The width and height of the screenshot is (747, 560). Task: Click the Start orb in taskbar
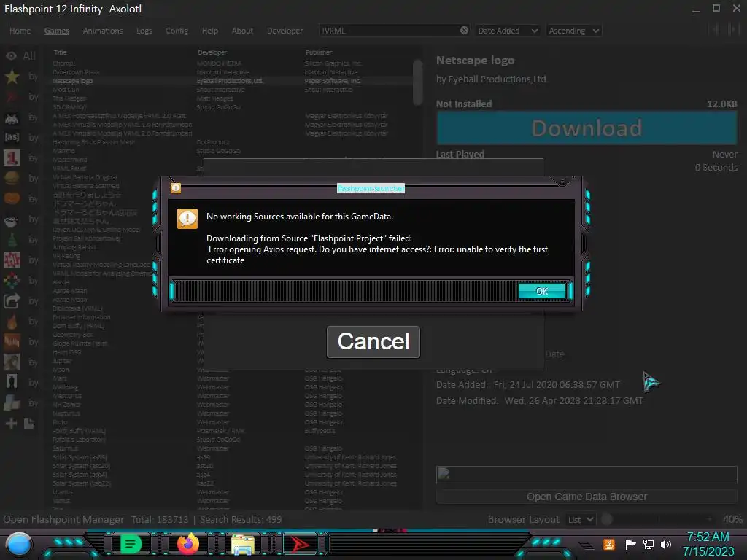18,545
